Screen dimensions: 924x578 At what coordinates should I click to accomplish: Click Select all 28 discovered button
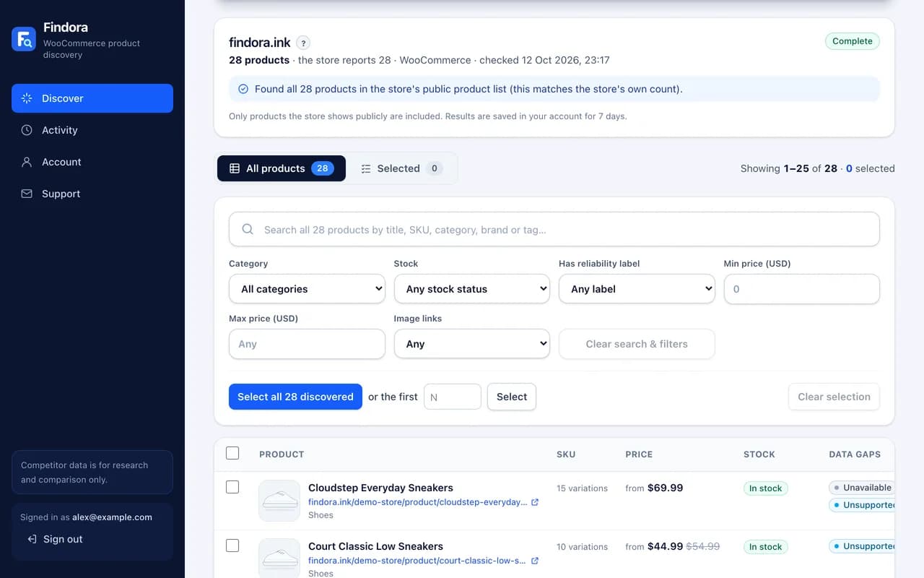pyautogui.click(x=295, y=397)
